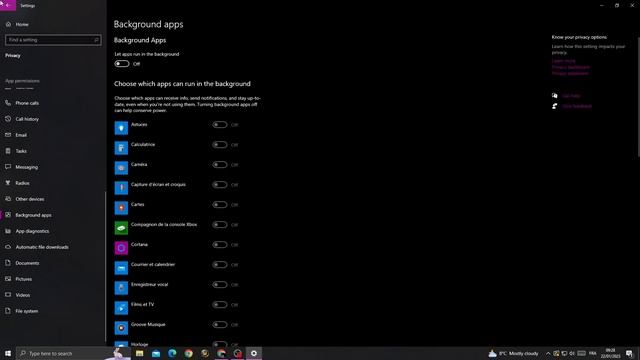Open the Mail app in taskbar
Viewport: 640px width, 360px height.
(156, 353)
